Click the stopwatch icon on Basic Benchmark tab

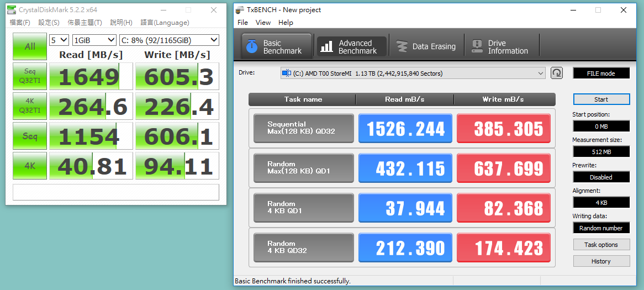click(x=252, y=46)
